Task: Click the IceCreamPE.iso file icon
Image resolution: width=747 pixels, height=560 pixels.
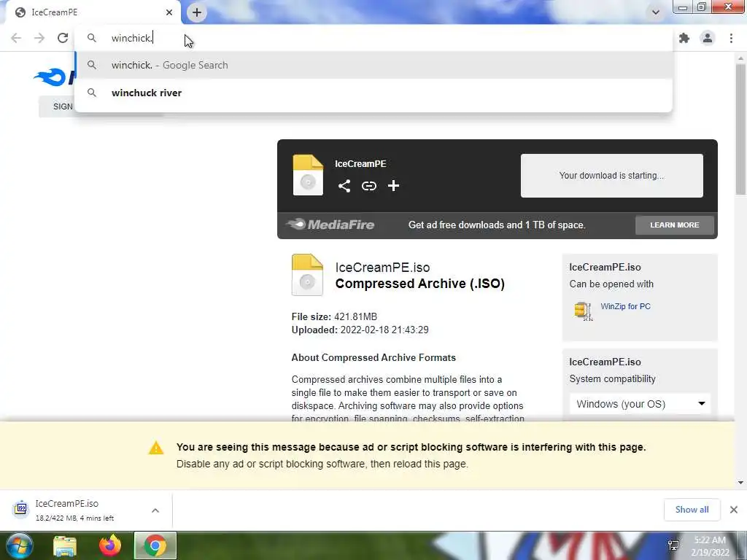Action: click(x=307, y=275)
